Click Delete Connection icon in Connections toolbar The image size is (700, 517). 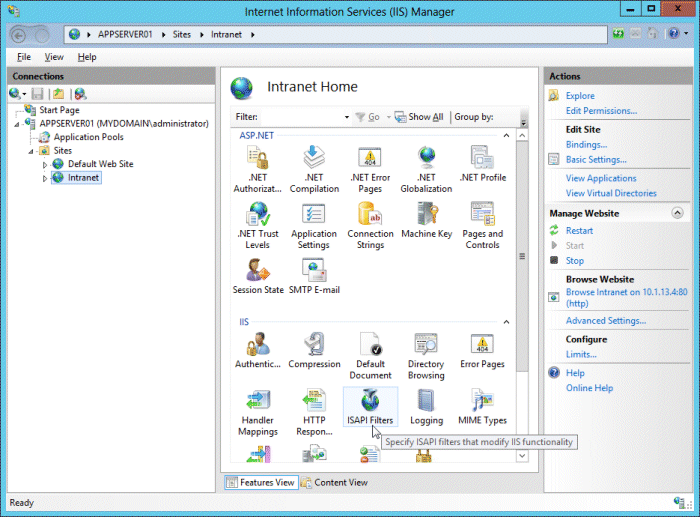pos(80,94)
